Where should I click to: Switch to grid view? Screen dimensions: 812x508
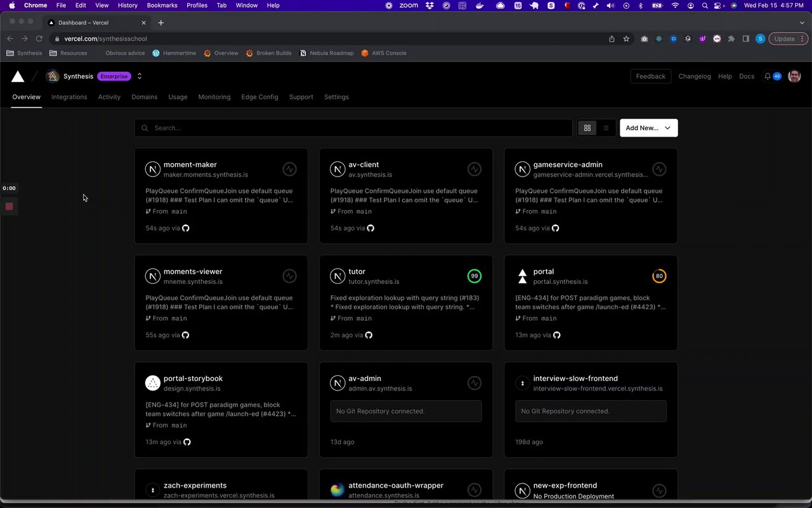587,128
